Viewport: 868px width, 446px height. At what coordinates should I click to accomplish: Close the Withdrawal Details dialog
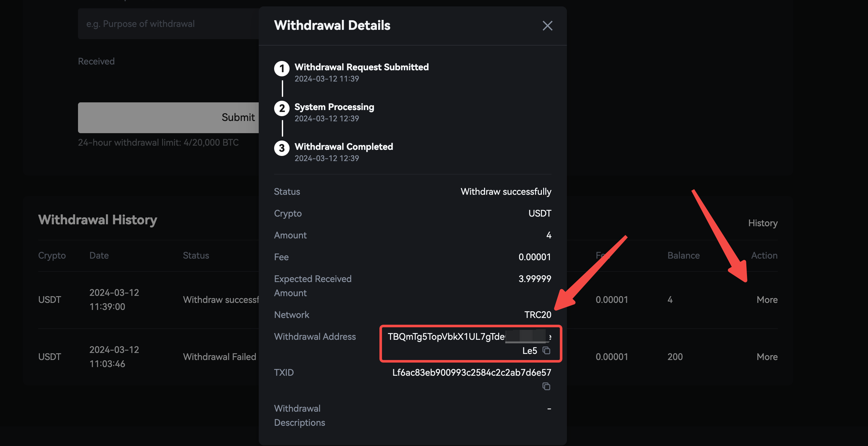[x=547, y=26]
